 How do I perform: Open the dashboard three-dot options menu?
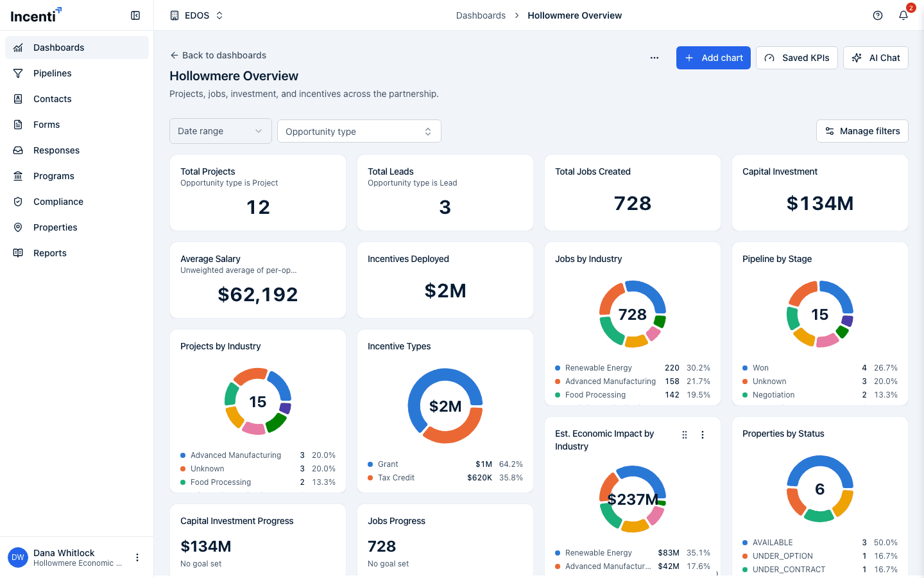(x=654, y=58)
